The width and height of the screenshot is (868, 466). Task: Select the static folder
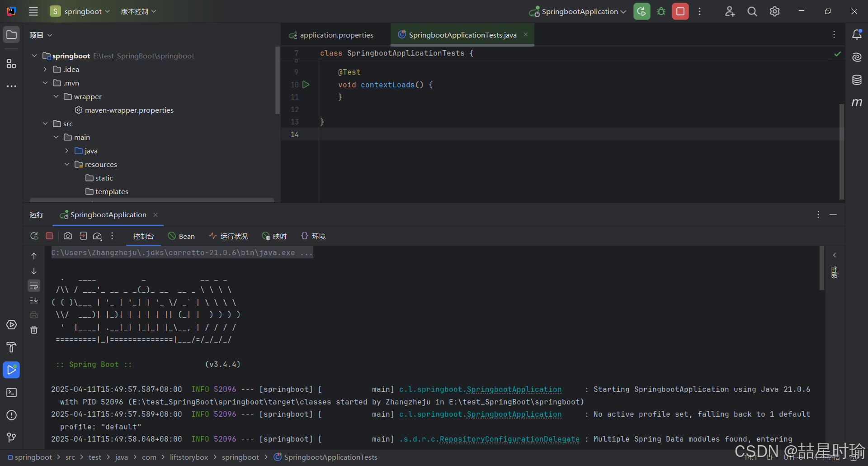coord(99,178)
